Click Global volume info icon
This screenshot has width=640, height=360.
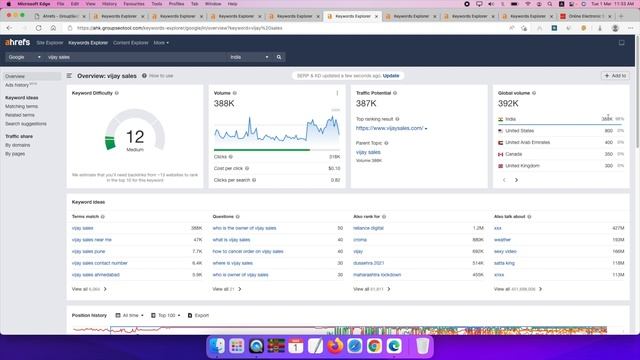coord(534,93)
